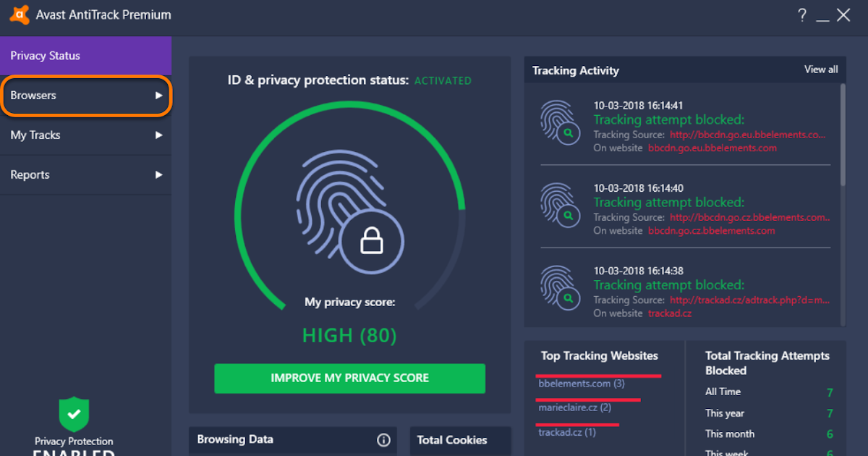Click the My privacy score label
This screenshot has height=456, width=868.
[349, 303]
